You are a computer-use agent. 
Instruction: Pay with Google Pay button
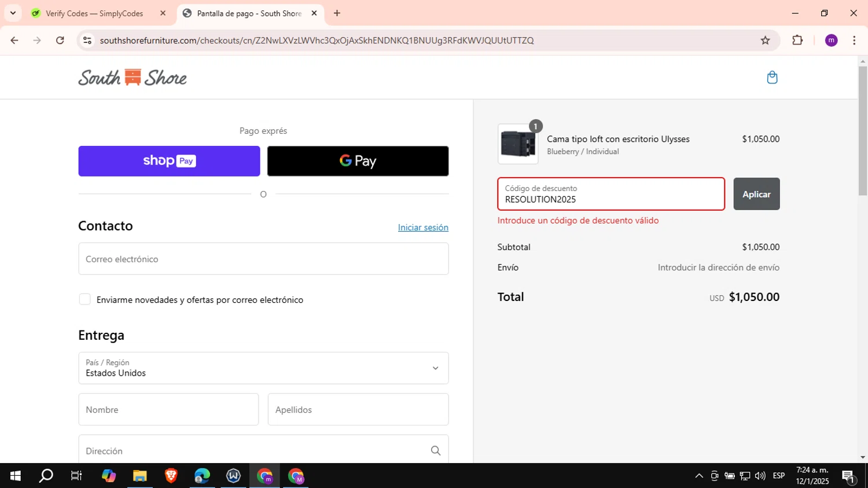click(358, 161)
